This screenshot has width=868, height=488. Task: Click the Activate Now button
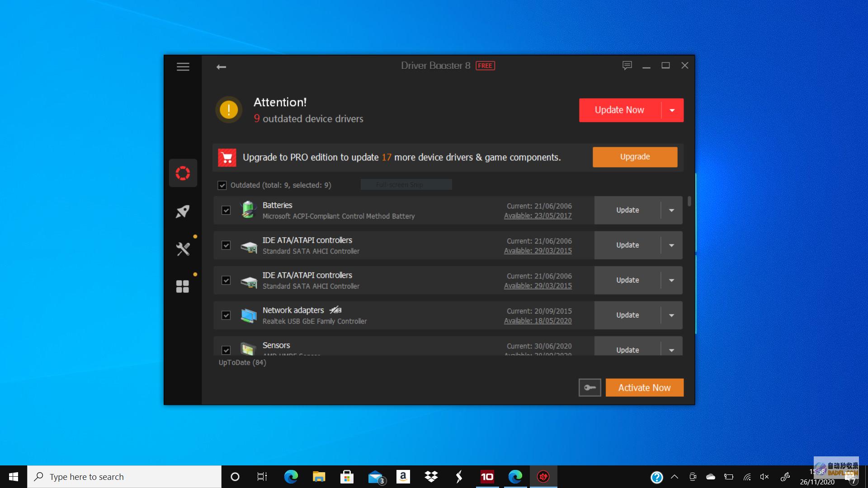644,388
